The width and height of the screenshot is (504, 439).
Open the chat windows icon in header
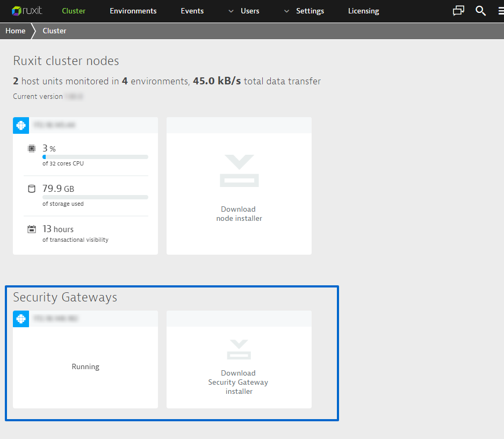tap(458, 11)
